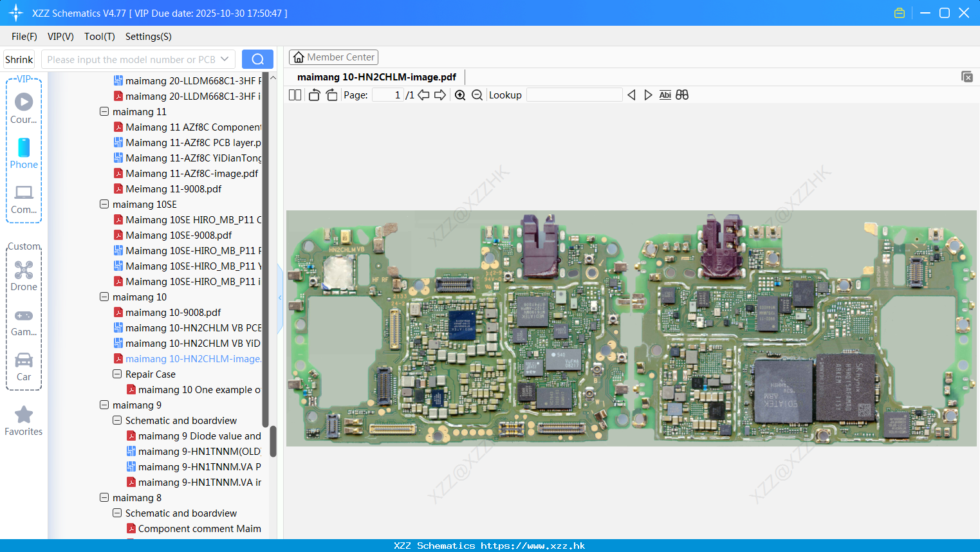The width and height of the screenshot is (980, 552).
Task: Select the Computer category
Action: pos(24,199)
